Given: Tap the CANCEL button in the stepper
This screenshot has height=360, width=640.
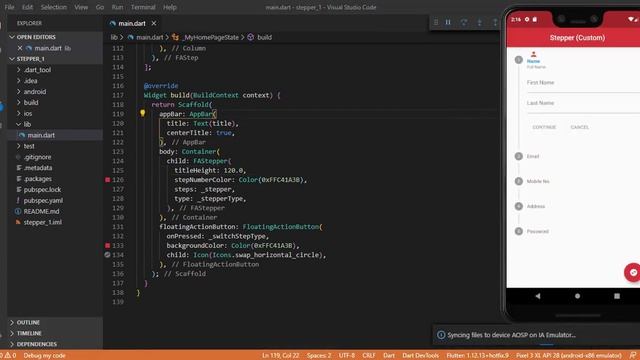Looking at the screenshot, I should pos(580,127).
